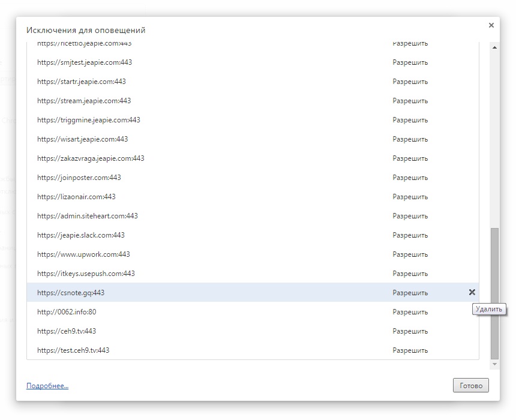516x420 pixels.
Task: Open the Подробнее link
Action: (47, 386)
